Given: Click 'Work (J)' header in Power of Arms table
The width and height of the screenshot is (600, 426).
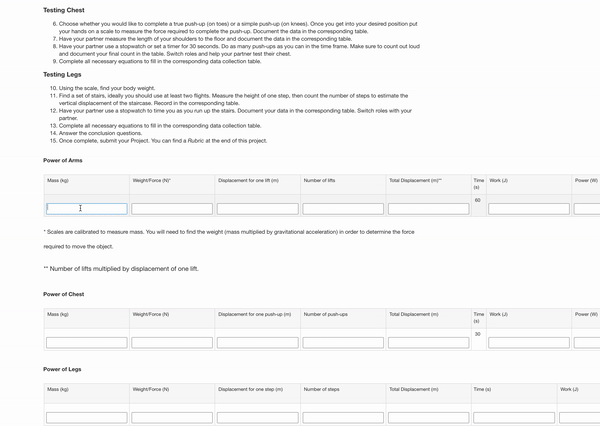Looking at the screenshot, I should (499, 180).
